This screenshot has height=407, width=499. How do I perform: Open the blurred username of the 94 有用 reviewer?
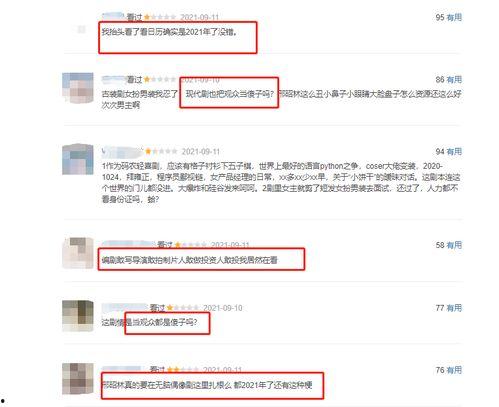pos(122,152)
